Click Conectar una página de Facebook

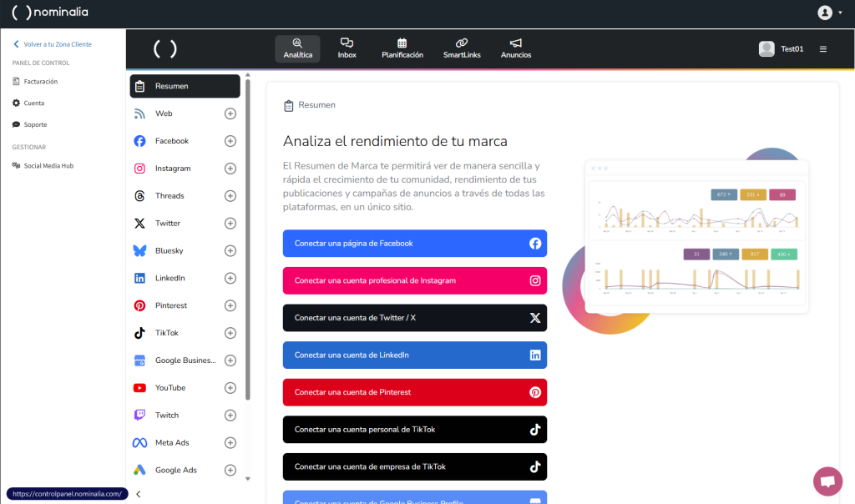click(414, 244)
